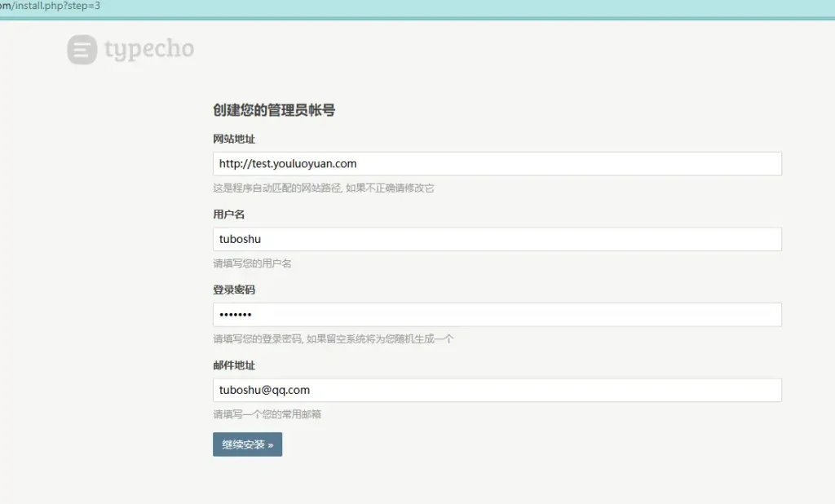This screenshot has width=835, height=504.
Task: Click the 请填写一个您的常用邮箱 hint text
Action: pyautogui.click(x=267, y=414)
